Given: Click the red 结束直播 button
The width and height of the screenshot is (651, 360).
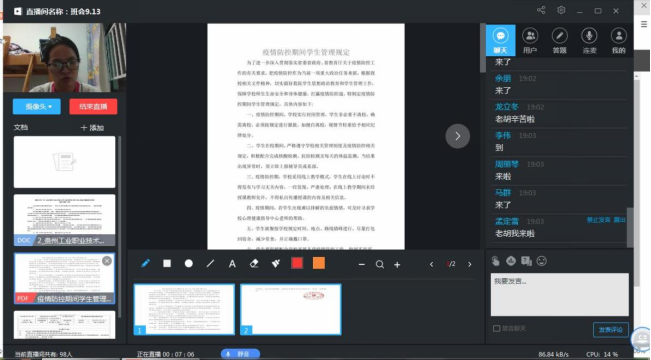Looking at the screenshot, I should click(93, 106).
